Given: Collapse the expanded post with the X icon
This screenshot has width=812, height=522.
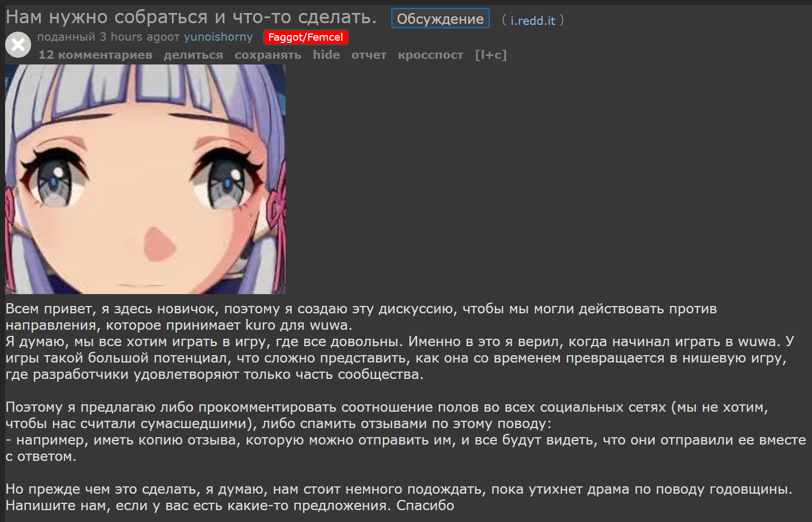Looking at the screenshot, I should click(18, 45).
